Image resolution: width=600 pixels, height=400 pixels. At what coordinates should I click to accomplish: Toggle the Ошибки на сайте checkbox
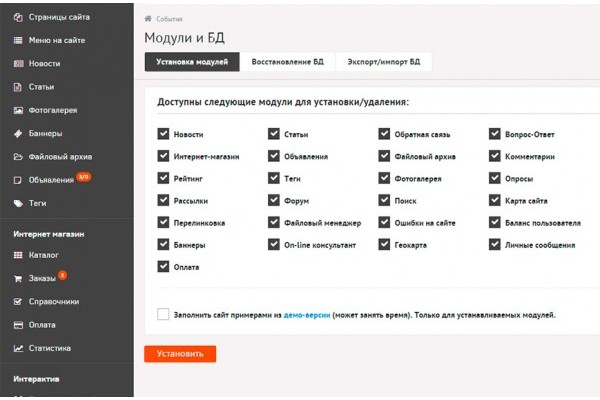pos(384,222)
